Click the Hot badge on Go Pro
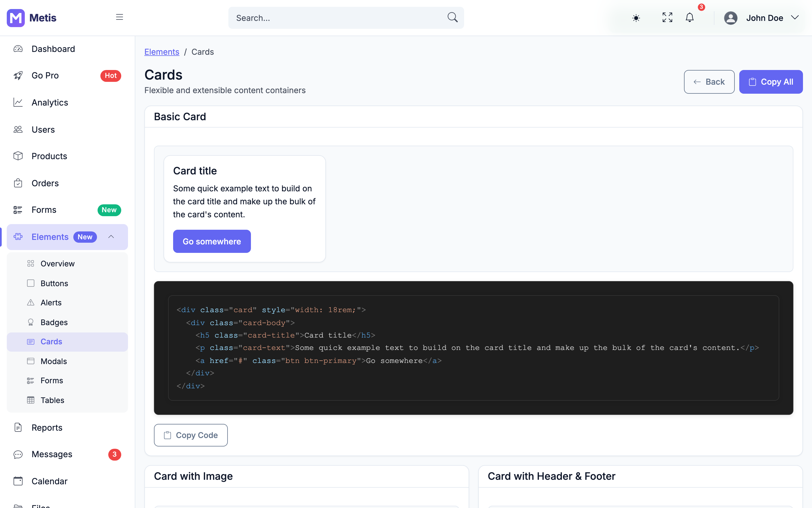This screenshot has height=508, width=812. coord(111,76)
